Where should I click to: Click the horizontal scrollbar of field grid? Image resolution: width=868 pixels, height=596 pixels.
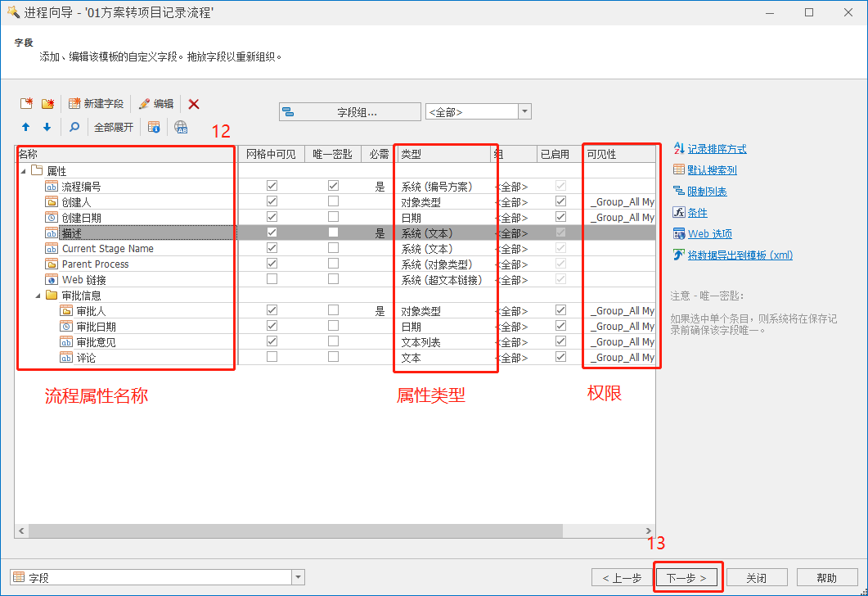(x=327, y=531)
